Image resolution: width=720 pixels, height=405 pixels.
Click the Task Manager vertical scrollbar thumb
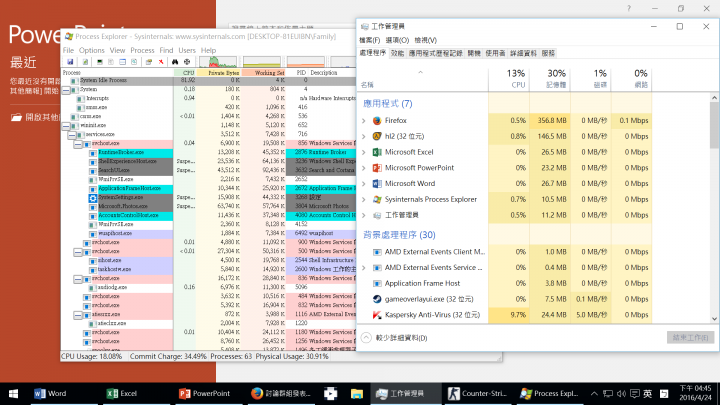[714, 125]
